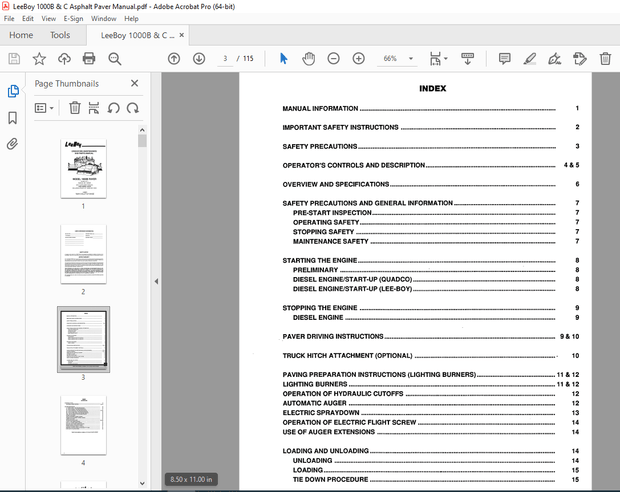Screen dimensions: 620x492
Task: Open the Edit menu
Action: [28, 19]
